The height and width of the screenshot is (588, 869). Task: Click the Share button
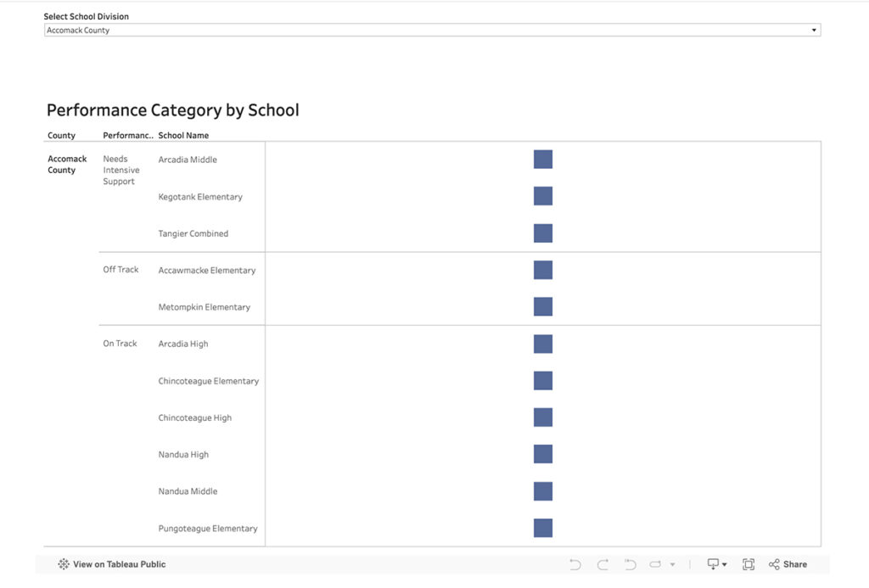pyautogui.click(x=794, y=564)
